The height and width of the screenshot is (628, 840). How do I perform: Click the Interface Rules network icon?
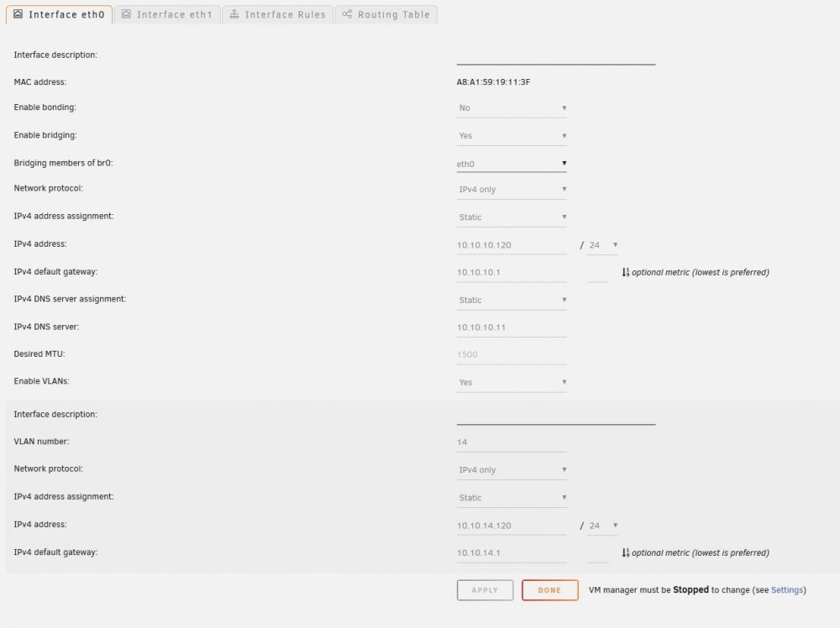tap(234, 14)
